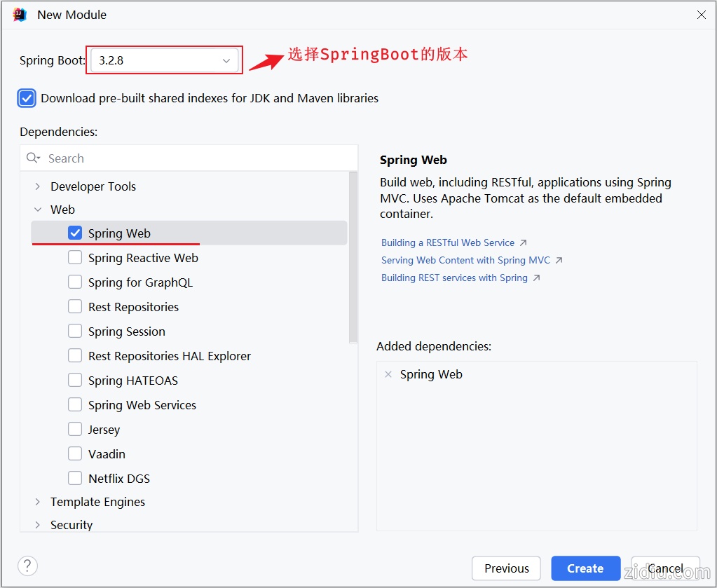The image size is (717, 588).
Task: Click the Security category label
Action: tap(71, 525)
